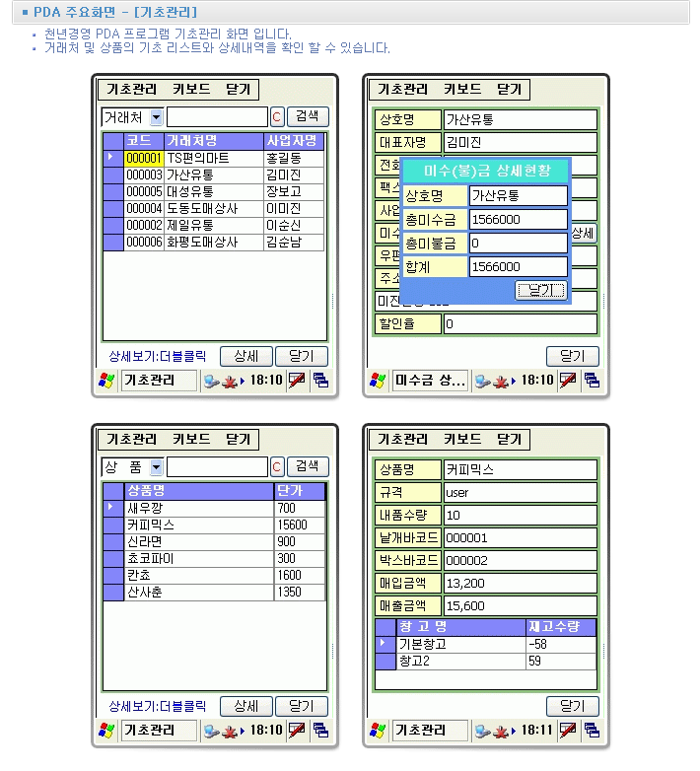Open pen input icon in customer list taskbar
The height and width of the screenshot is (771, 700).
(297, 381)
